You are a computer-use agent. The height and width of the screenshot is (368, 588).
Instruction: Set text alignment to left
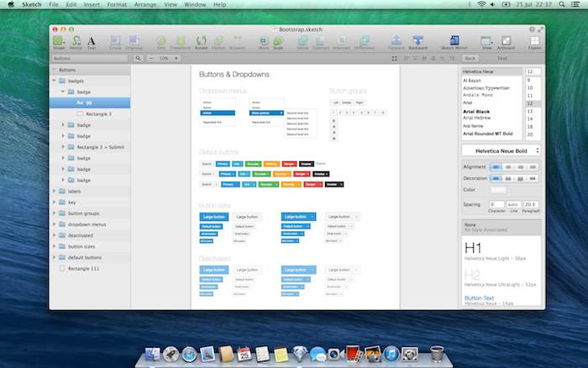[x=495, y=167]
